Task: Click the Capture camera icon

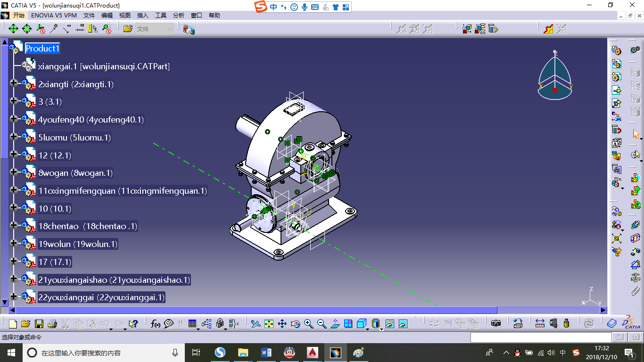Action: point(495,324)
